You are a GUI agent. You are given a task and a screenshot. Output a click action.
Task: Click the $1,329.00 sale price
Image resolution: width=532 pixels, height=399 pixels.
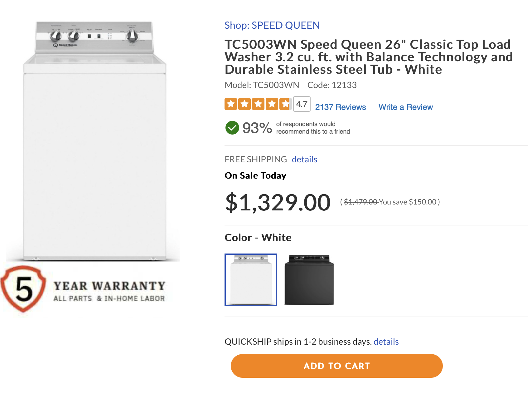(278, 202)
